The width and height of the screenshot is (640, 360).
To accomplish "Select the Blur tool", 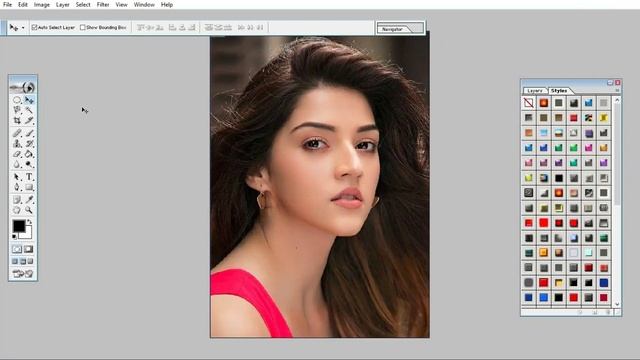I will coord(17,164).
